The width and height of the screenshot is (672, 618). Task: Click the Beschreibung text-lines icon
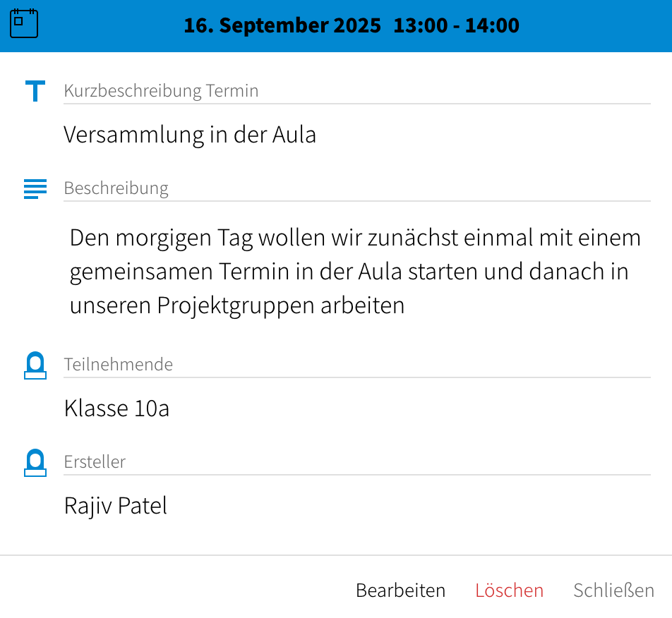35,188
